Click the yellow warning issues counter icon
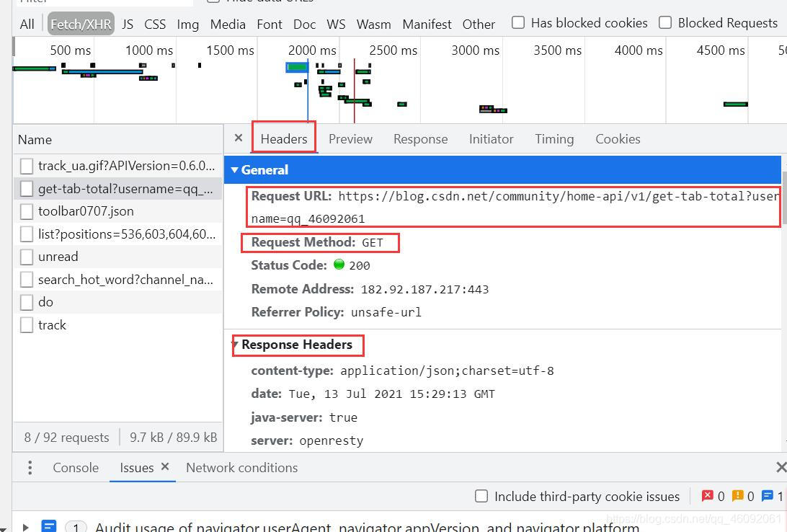Screen dimensions: 787x532 click(x=737, y=496)
